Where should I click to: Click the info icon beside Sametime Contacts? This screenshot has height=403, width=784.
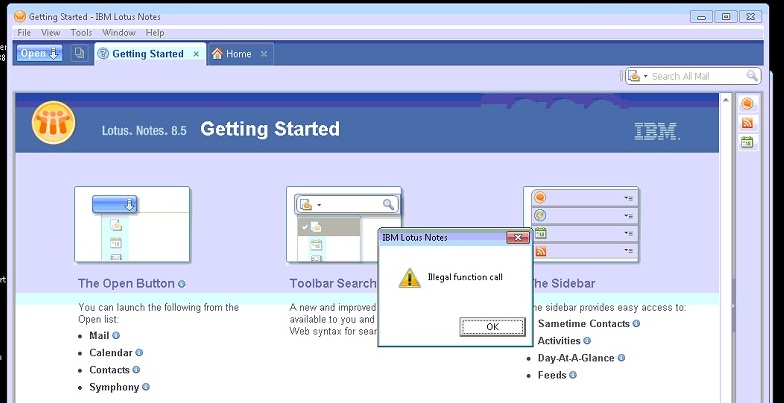pos(637,324)
